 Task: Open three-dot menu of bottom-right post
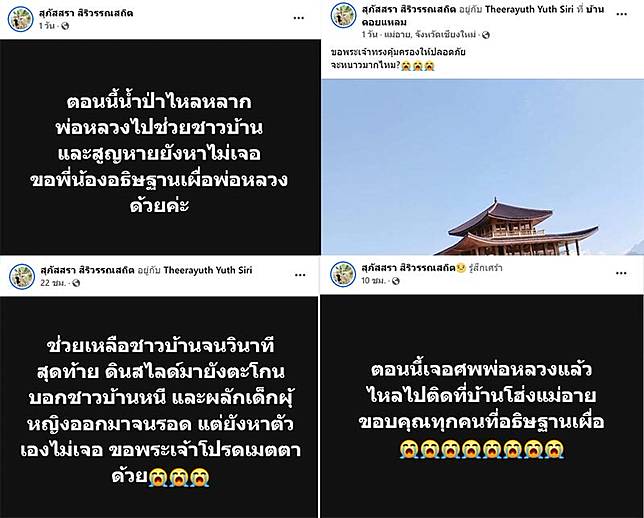[621, 273]
